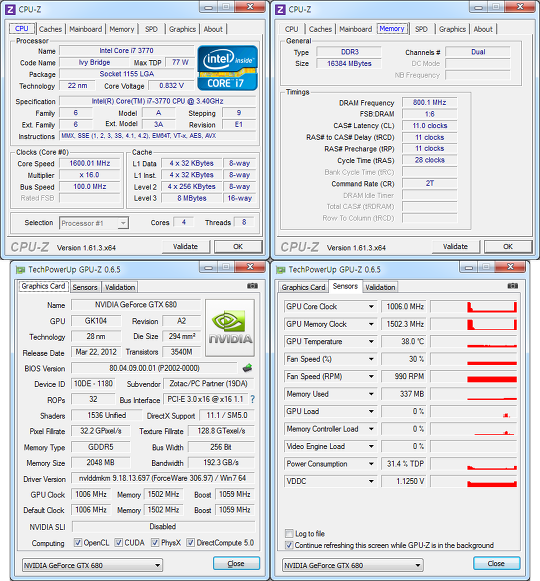Click the GPU Core Clock sensor graph
The height and width of the screenshot is (581, 540).
474,306
